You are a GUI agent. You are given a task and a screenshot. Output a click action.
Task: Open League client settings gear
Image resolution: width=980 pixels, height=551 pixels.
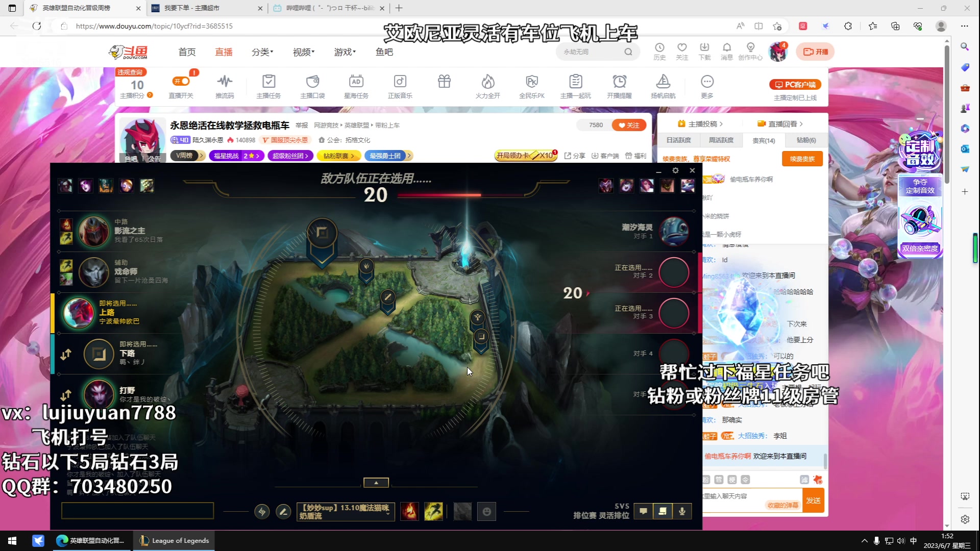point(675,170)
